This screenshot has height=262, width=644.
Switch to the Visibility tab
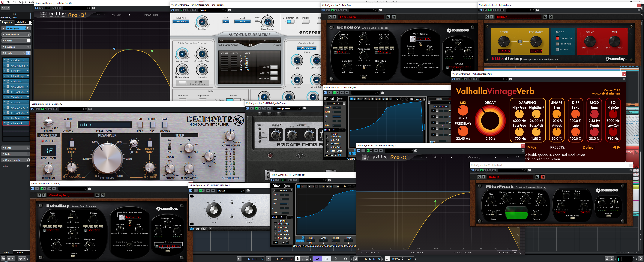[x=21, y=22]
